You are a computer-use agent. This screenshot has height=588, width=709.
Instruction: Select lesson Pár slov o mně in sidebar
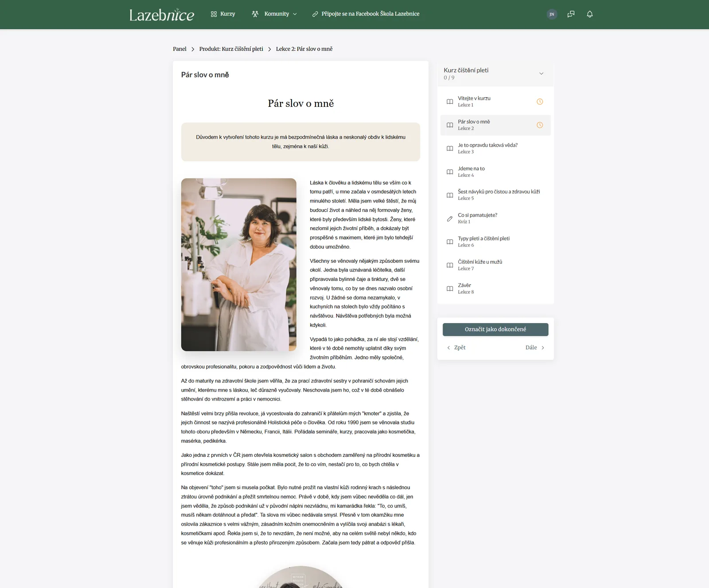(495, 125)
